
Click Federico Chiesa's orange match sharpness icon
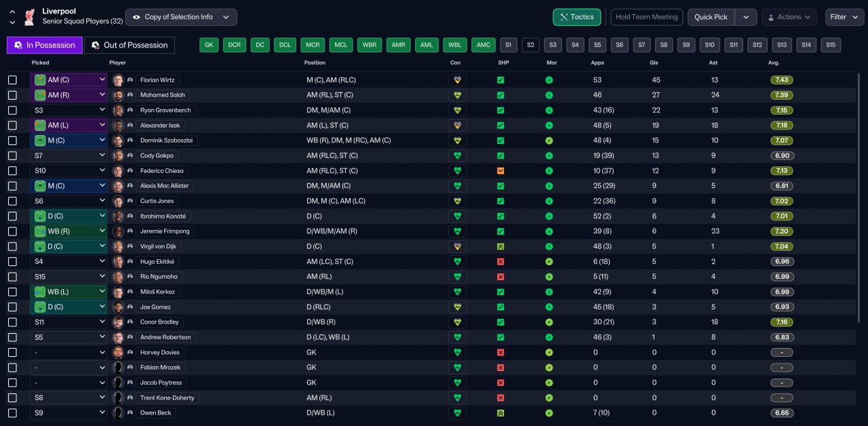point(500,171)
